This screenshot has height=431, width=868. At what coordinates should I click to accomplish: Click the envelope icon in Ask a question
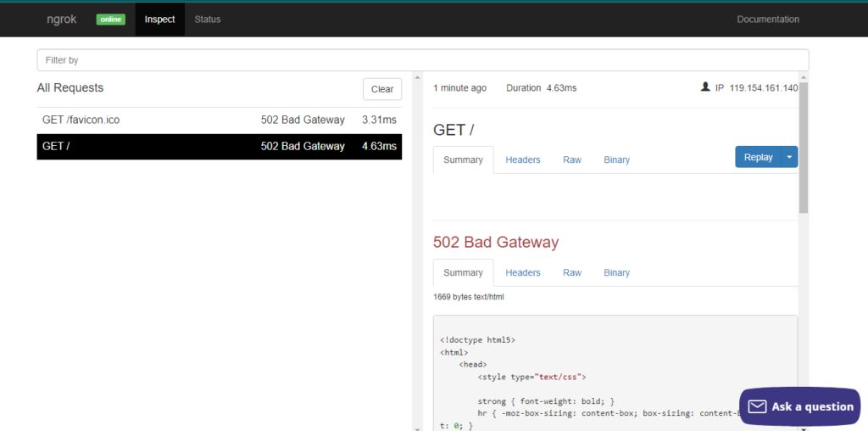click(x=757, y=406)
